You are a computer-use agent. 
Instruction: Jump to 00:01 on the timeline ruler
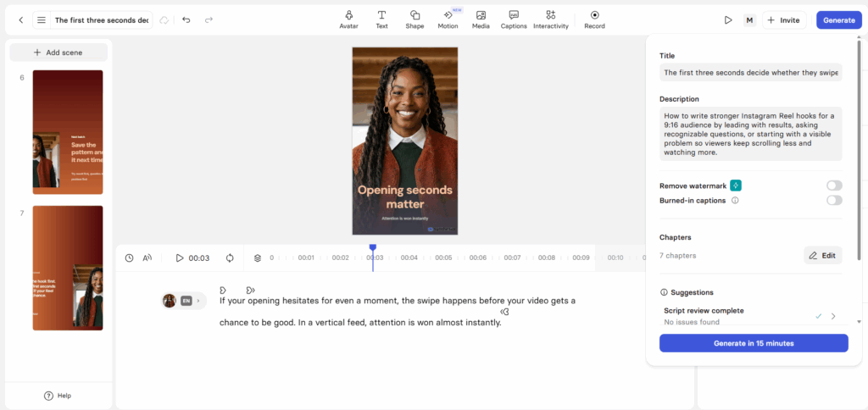click(x=306, y=258)
